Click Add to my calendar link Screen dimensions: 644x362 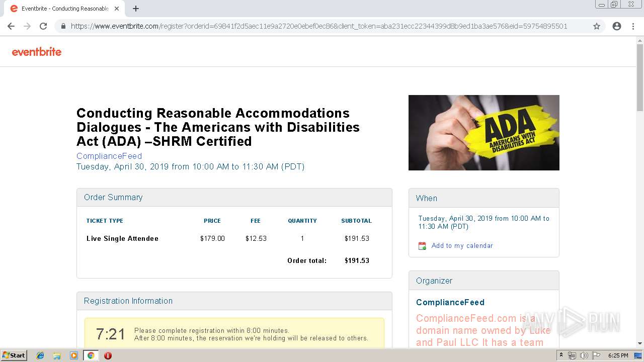coord(462,246)
